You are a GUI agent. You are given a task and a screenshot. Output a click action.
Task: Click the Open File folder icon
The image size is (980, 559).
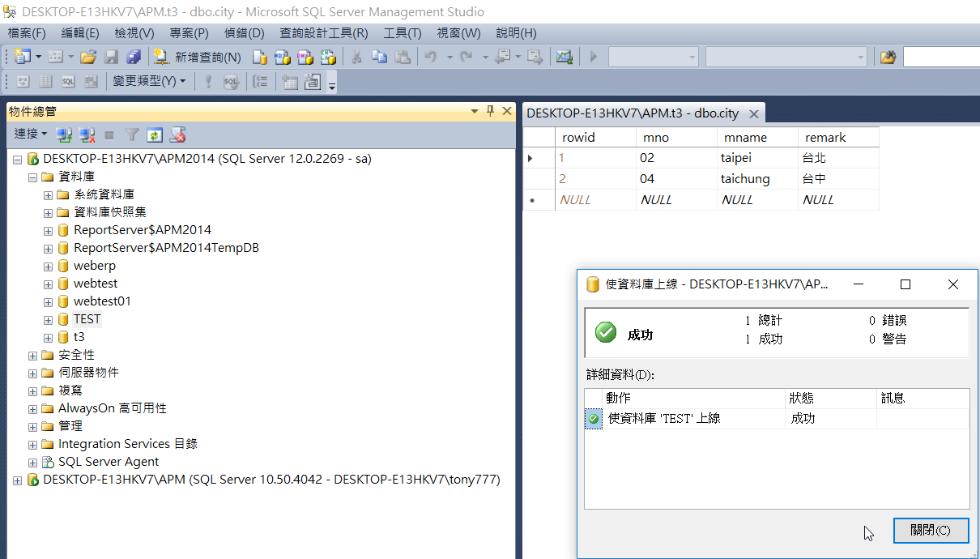[88, 57]
